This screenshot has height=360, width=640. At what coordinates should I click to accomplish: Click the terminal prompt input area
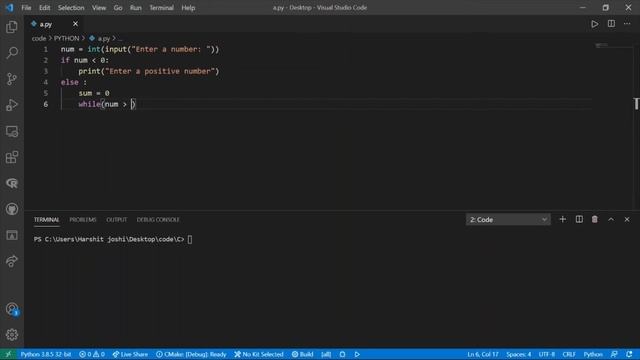(x=190, y=239)
